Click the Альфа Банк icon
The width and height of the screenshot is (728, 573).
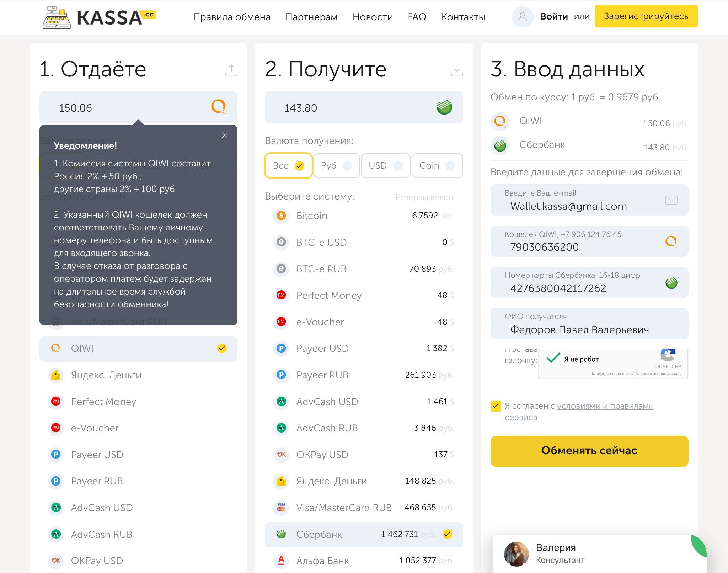[x=281, y=561]
